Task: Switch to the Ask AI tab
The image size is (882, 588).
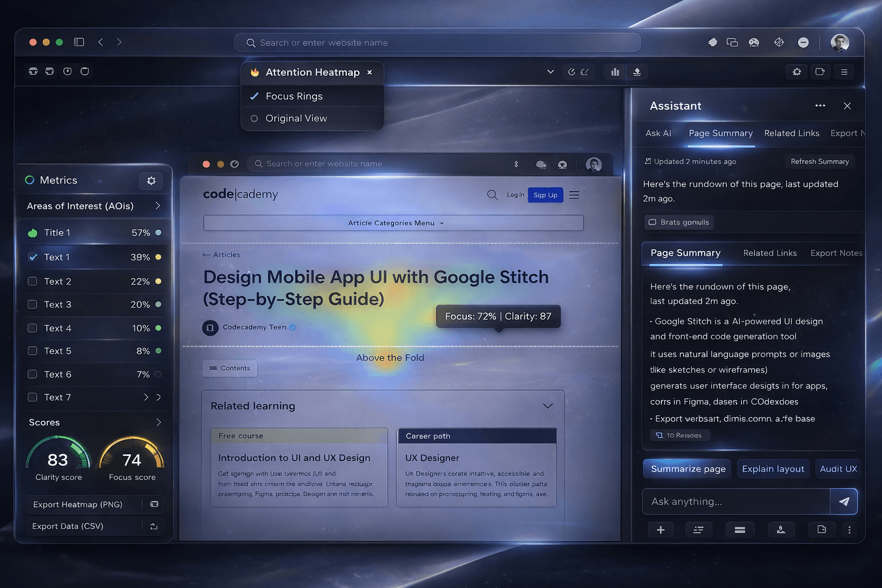Action: 658,133
